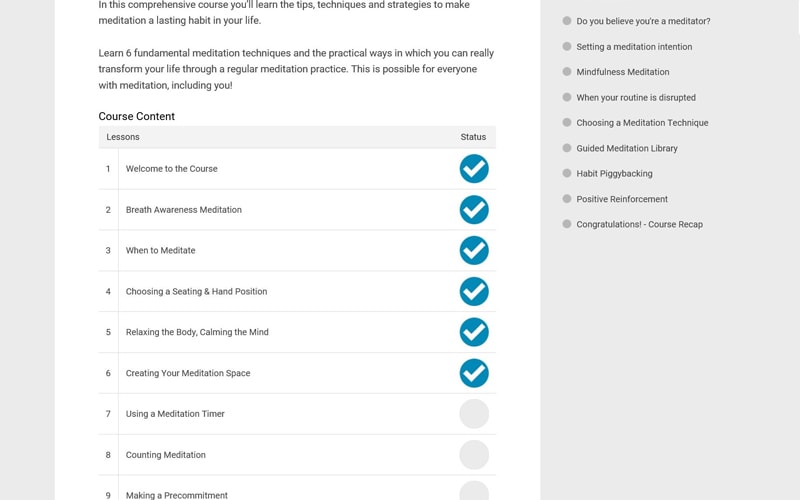
Task: Open Positive Reinforcement lesson in sidebar
Action: pyautogui.click(x=622, y=199)
